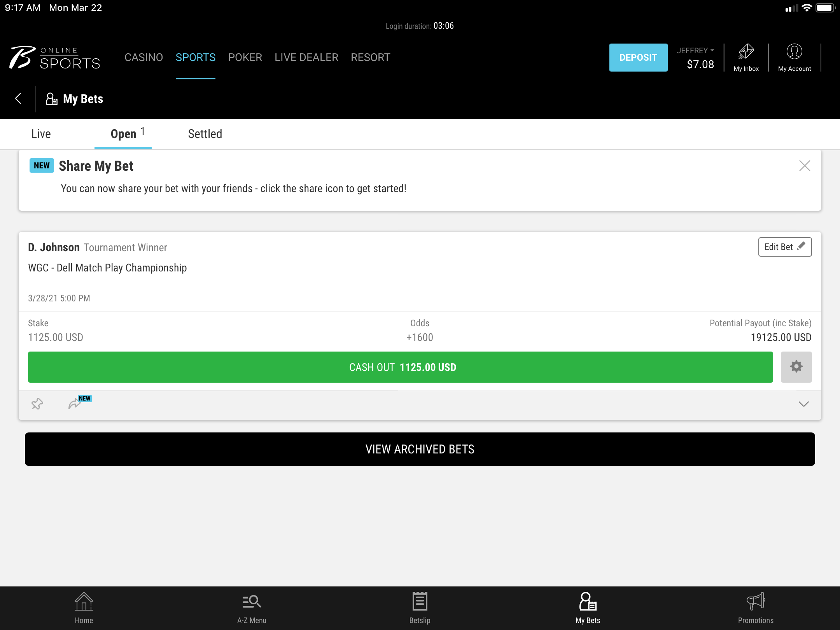This screenshot has width=840, height=630.
Task: Share the D. Johnson bet
Action: click(x=75, y=404)
